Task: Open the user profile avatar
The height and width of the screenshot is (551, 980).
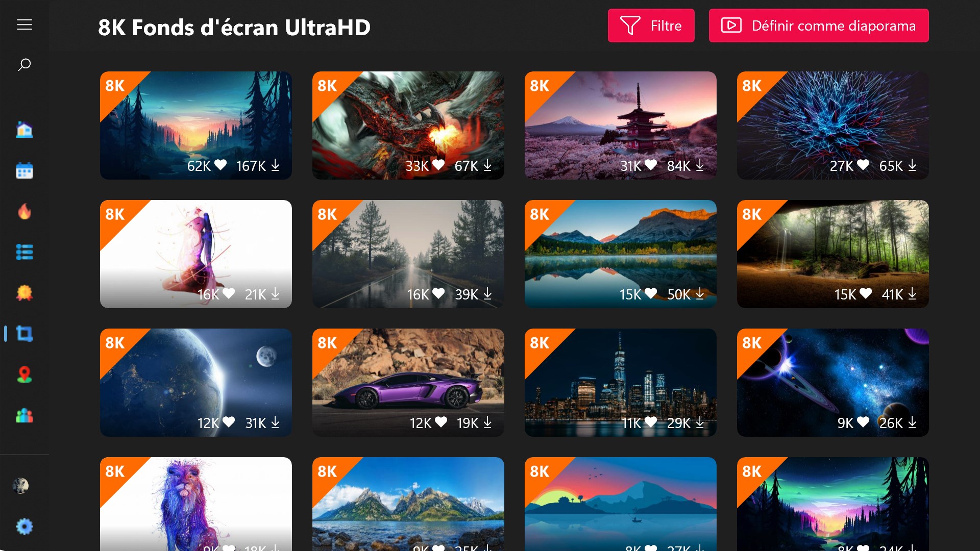Action: (x=21, y=485)
